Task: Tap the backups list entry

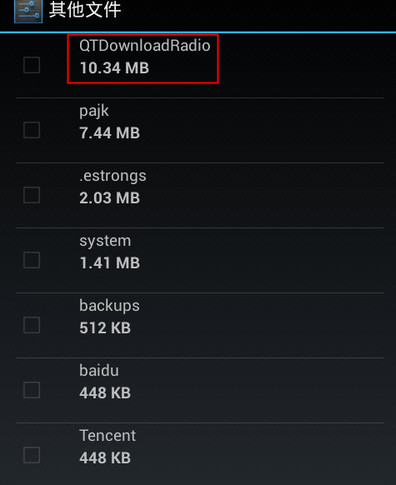Action: pos(200,325)
